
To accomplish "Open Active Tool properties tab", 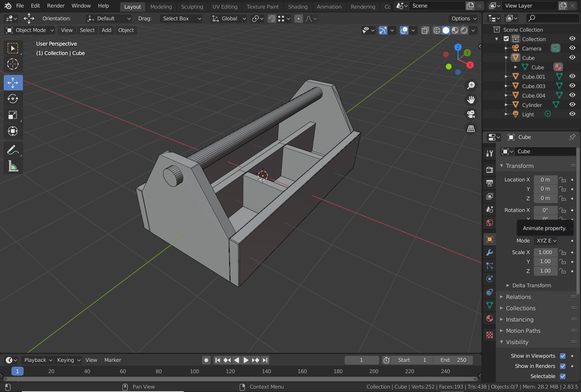I will [489, 153].
